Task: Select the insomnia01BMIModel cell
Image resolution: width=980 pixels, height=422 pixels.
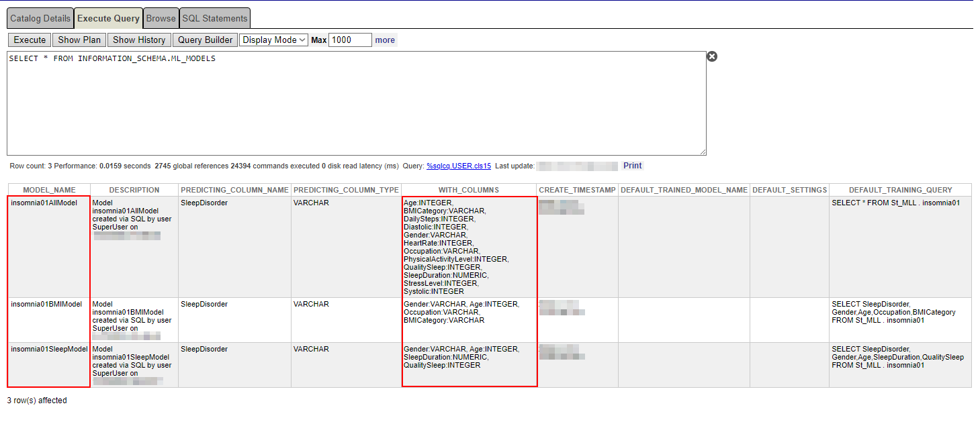Action: (x=46, y=305)
